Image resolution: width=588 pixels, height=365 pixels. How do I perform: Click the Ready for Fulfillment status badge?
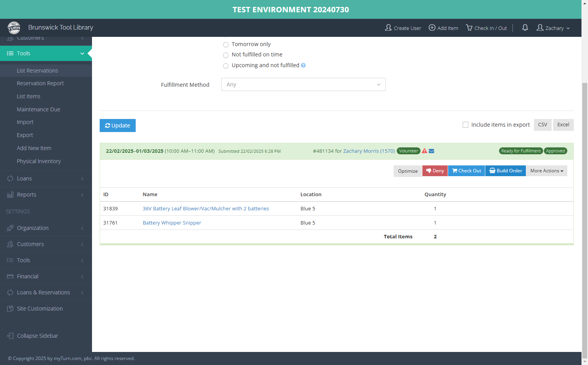coord(521,151)
